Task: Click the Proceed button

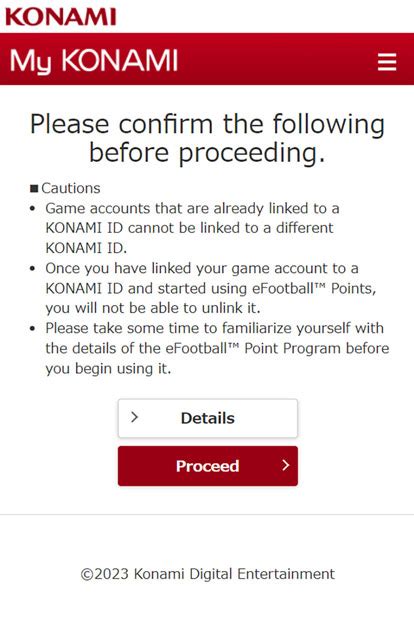Action: click(208, 466)
